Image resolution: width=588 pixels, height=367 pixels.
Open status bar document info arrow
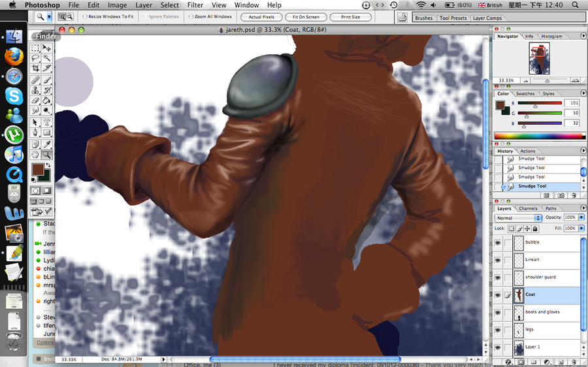pos(163,360)
